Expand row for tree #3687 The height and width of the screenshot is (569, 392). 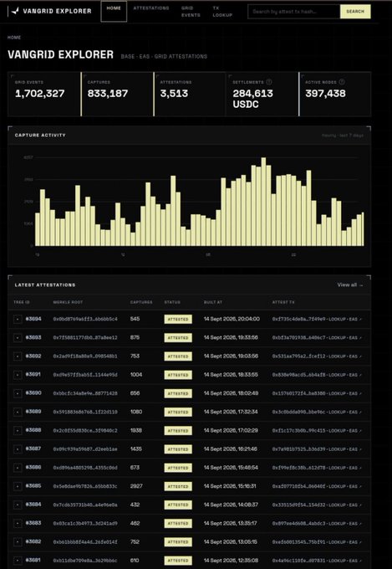click(x=18, y=449)
